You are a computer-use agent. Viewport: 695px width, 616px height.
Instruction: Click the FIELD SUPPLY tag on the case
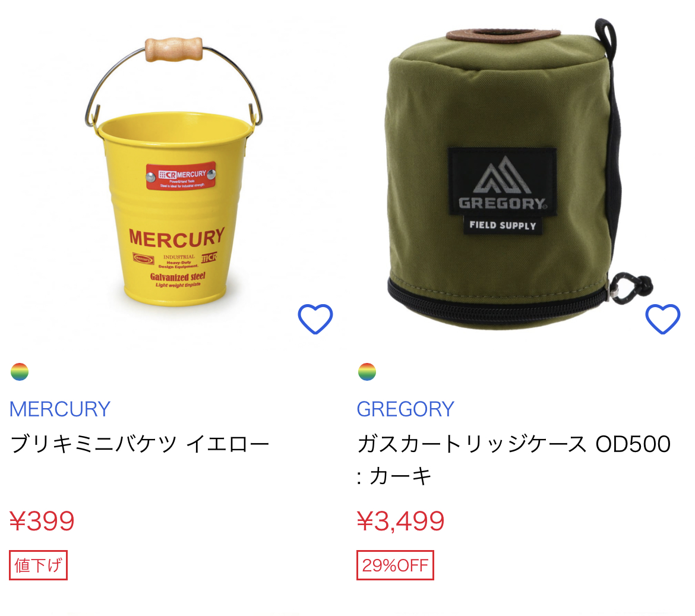503,225
